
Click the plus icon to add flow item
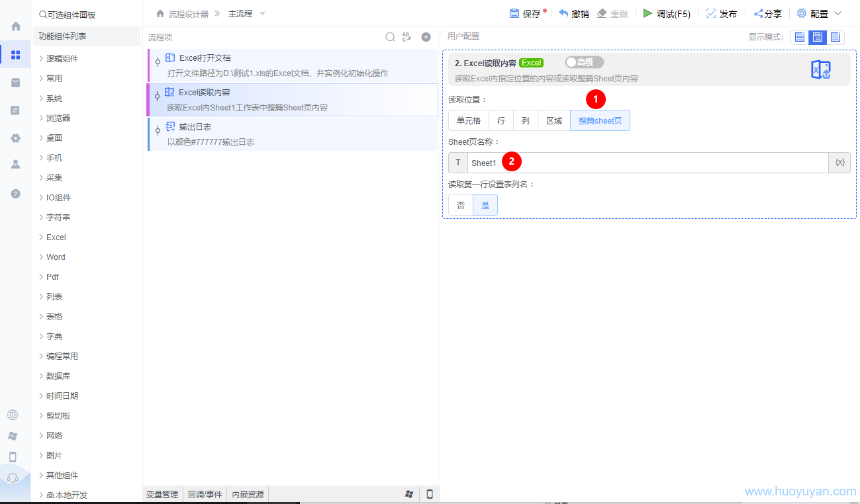point(426,38)
